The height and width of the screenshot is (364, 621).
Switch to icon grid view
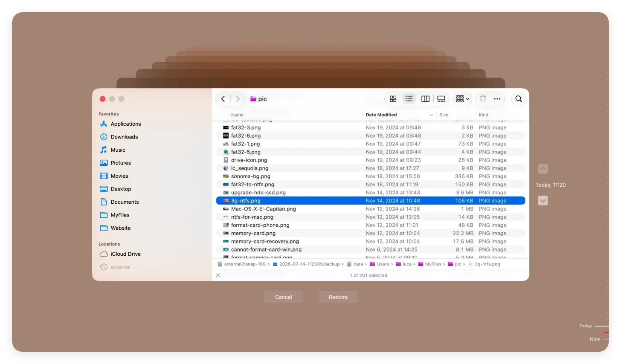coord(393,99)
